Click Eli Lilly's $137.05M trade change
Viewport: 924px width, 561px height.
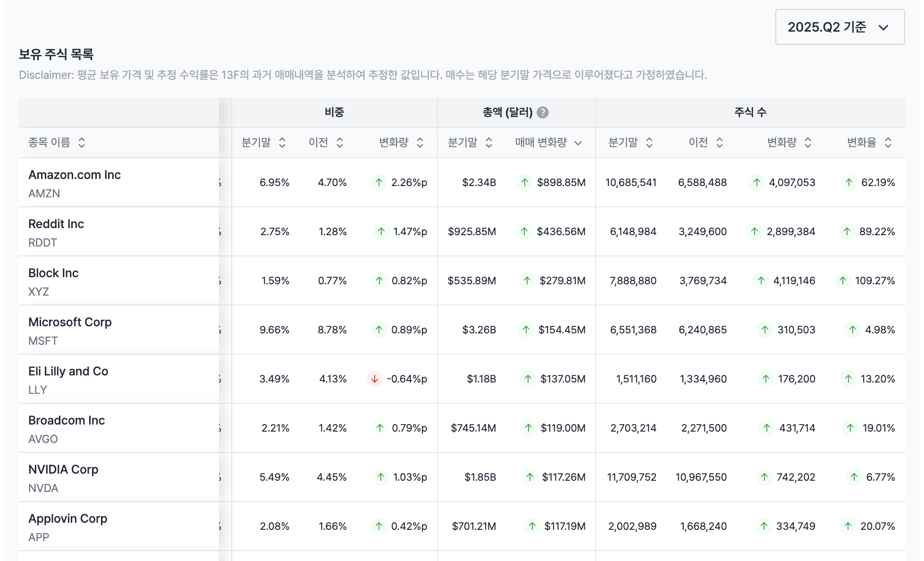pyautogui.click(x=563, y=379)
